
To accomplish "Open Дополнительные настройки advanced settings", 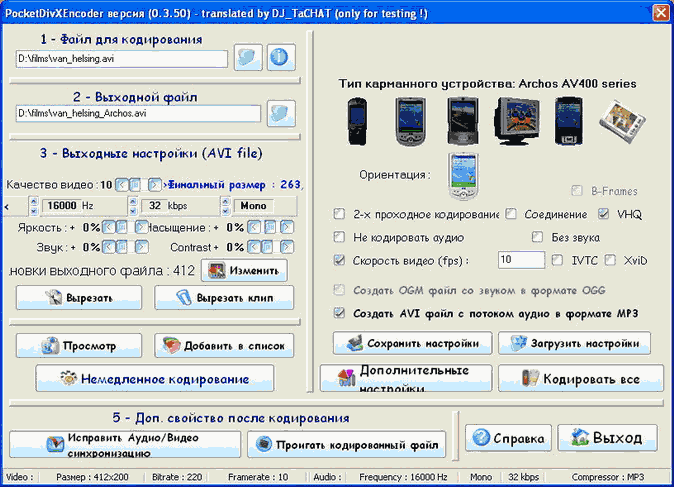I will point(406,378).
